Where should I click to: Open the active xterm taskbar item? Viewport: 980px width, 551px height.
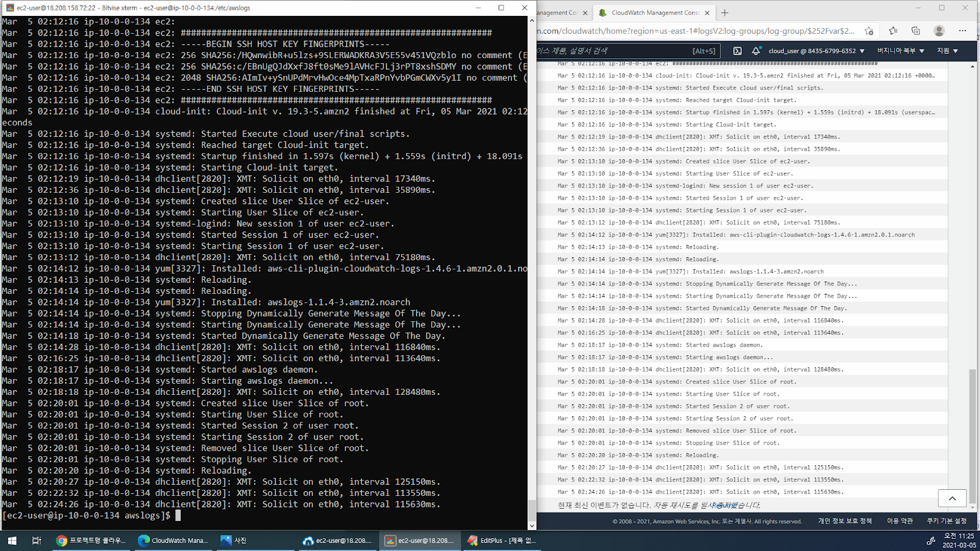point(420,540)
